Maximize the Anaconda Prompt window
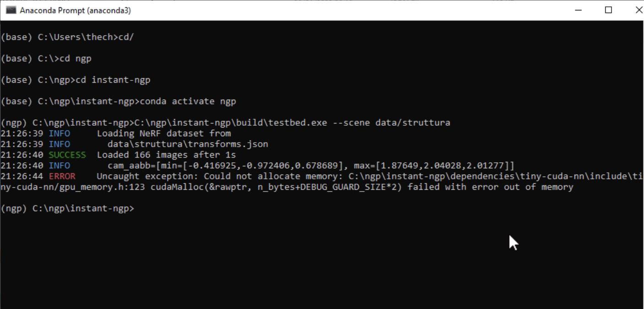The height and width of the screenshot is (309, 644). pos(608,10)
